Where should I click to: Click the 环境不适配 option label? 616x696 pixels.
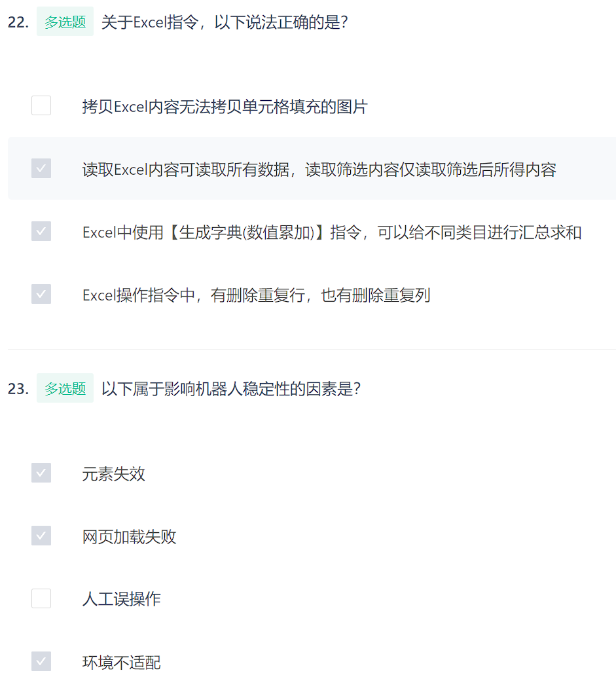tap(121, 663)
